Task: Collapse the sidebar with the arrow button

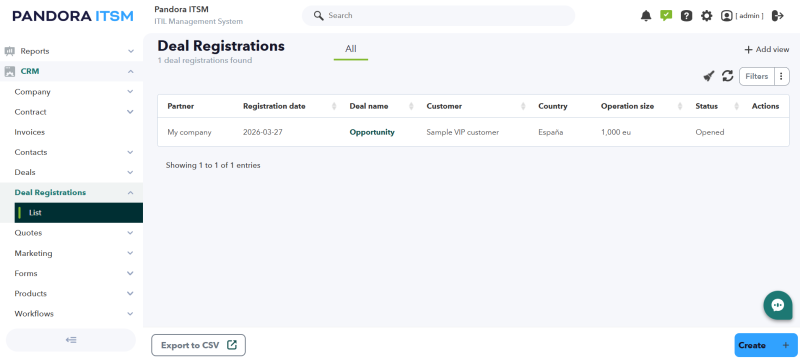Action: click(x=71, y=340)
